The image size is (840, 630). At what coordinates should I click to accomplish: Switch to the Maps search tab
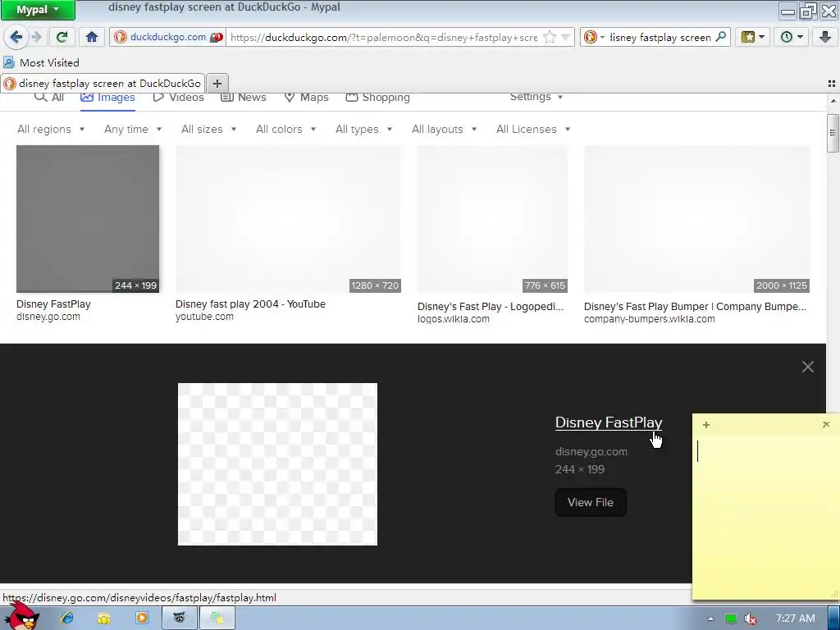(306, 97)
